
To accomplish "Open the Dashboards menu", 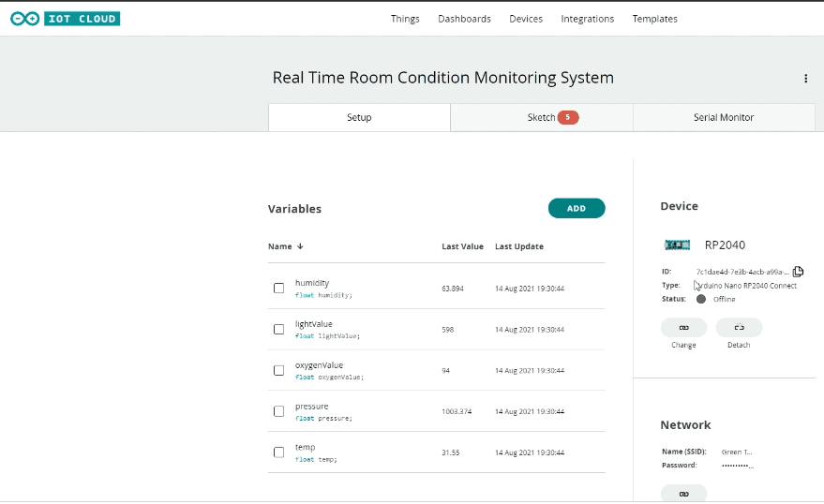I will click(464, 19).
